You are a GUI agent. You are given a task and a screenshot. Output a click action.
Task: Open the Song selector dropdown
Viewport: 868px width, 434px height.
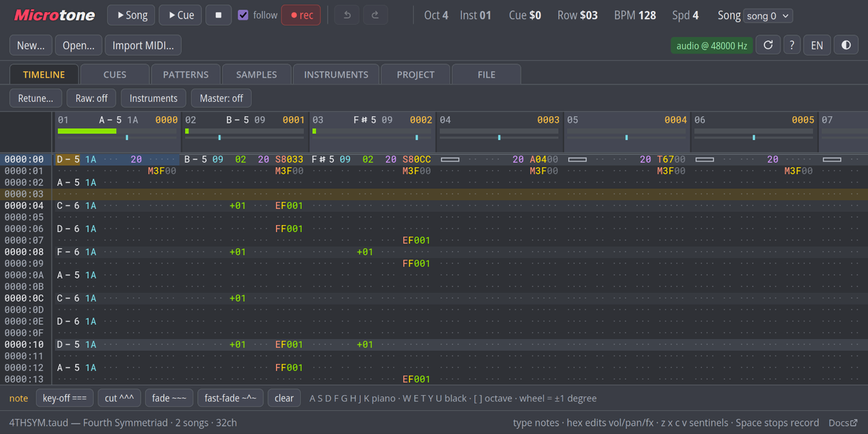(768, 16)
